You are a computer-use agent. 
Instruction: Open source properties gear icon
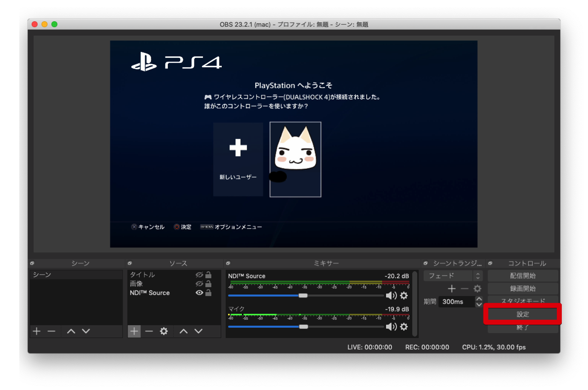(164, 331)
